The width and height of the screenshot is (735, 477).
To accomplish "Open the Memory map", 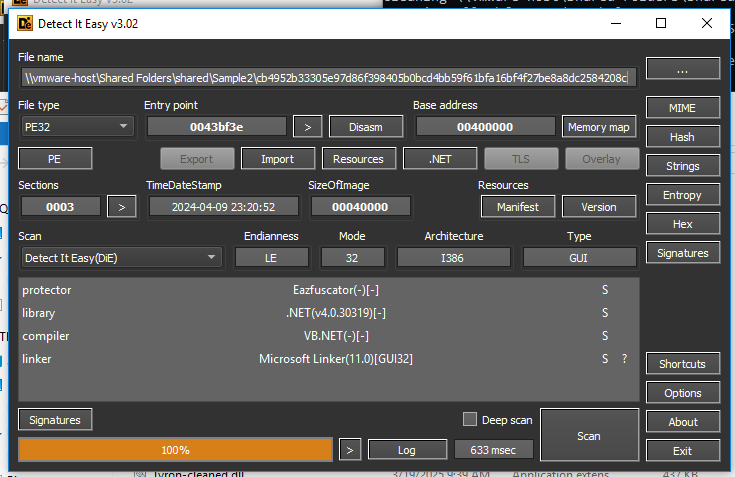I will coord(599,127).
